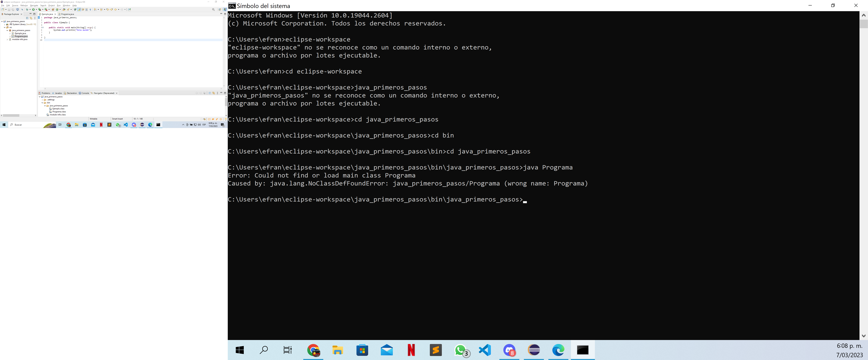Minimize the editor area in Eclipse
868x360 pixels.
point(221,14)
